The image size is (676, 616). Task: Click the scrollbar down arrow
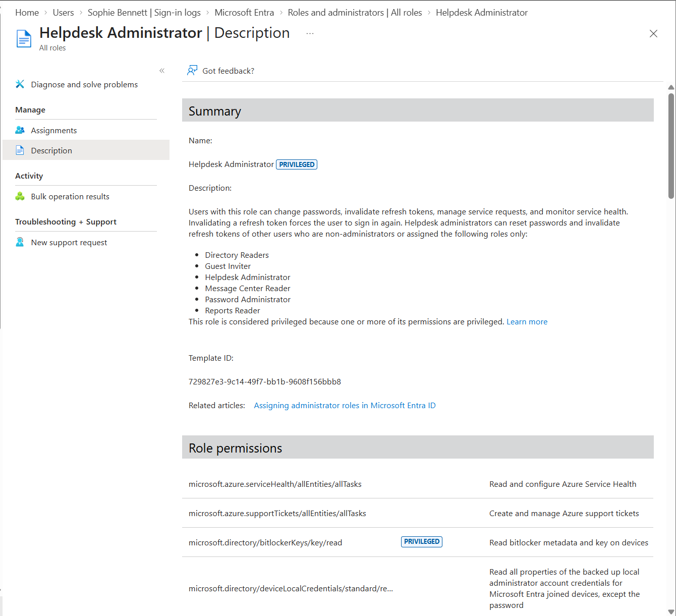(671, 611)
